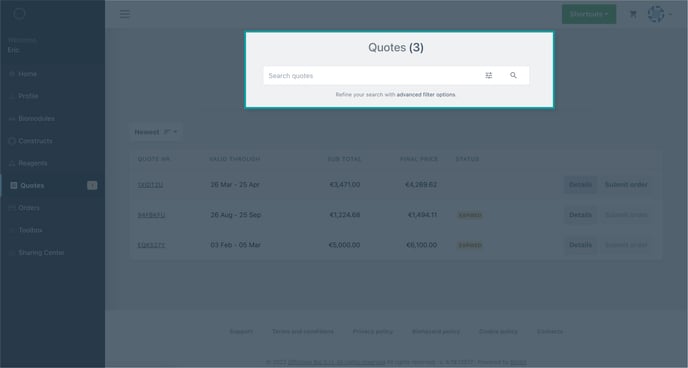The width and height of the screenshot is (688, 368).
Task: Toggle the hamburger sidebar menu
Action: [x=125, y=14]
